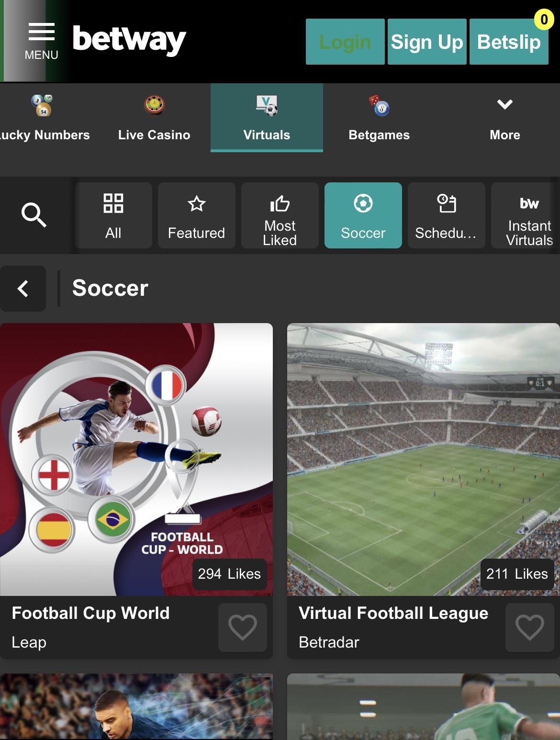The height and width of the screenshot is (740, 560).
Task: Open the Lucky Numbers category
Action: (x=44, y=118)
